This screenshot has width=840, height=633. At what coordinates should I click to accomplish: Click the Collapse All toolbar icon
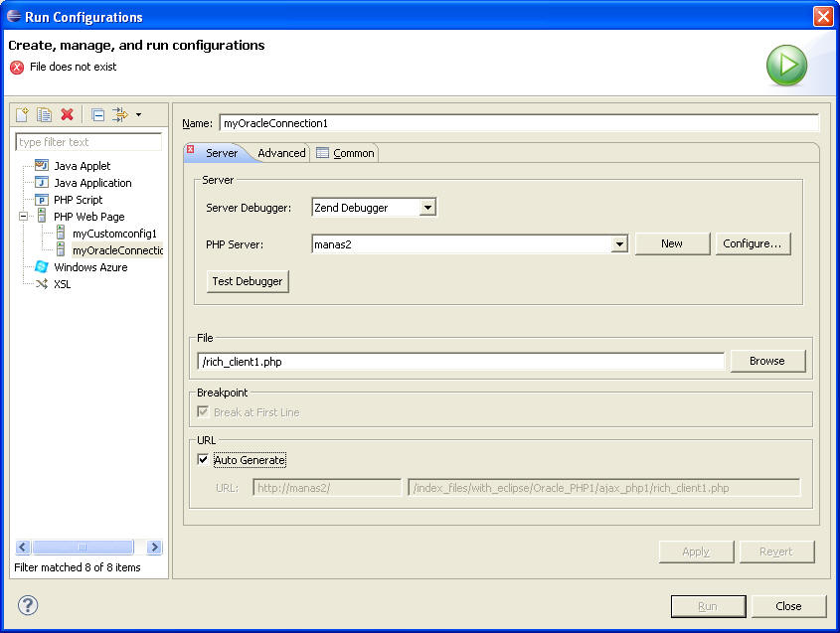click(x=97, y=114)
